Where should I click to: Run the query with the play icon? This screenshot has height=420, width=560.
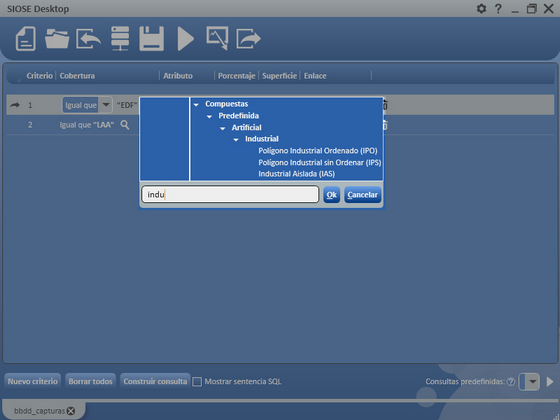tap(186, 39)
